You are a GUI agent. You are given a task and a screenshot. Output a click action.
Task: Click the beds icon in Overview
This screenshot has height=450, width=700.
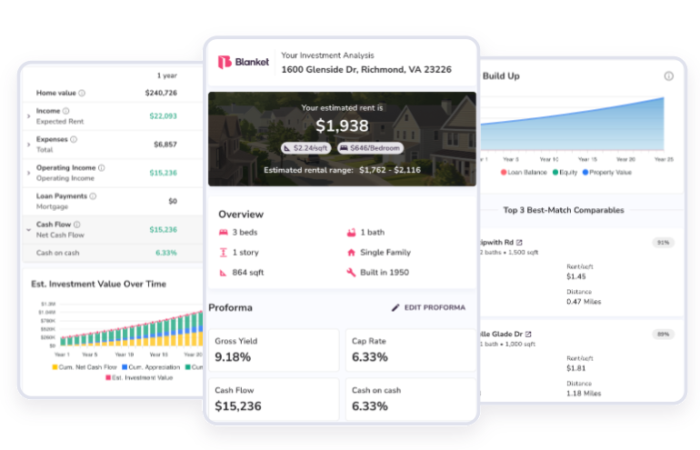223,232
